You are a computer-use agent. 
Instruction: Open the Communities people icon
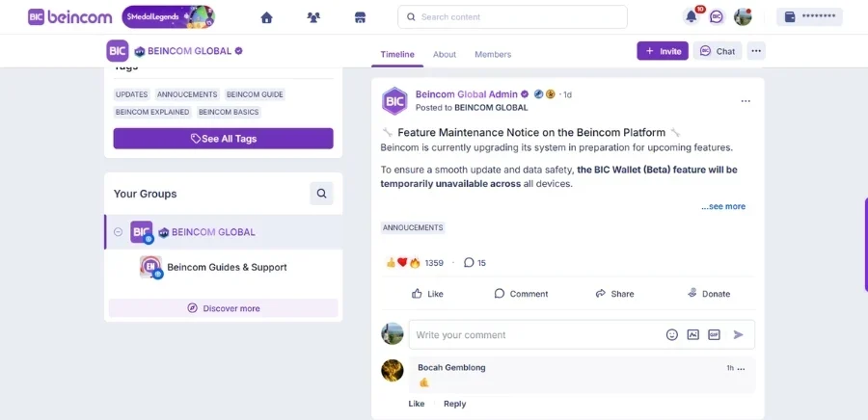click(313, 17)
